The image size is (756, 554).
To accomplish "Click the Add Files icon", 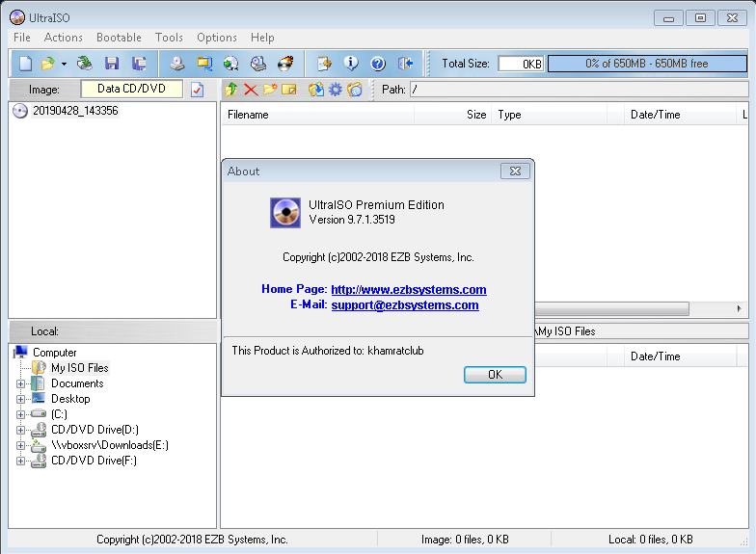I will 316,89.
